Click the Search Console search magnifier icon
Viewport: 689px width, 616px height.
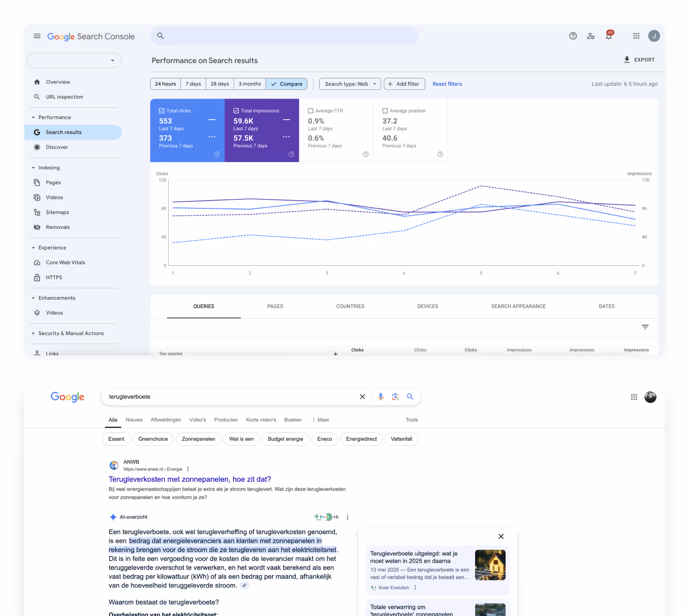[161, 36]
